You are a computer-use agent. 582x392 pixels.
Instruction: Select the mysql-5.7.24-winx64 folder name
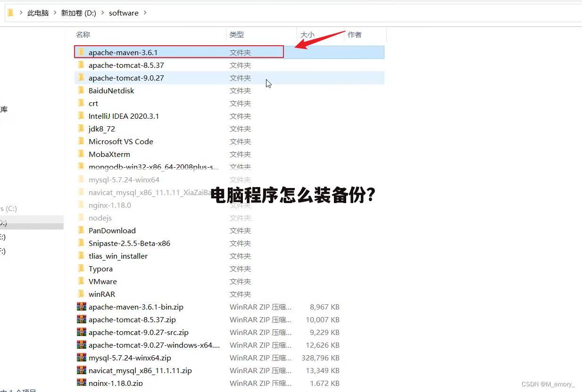pos(124,180)
